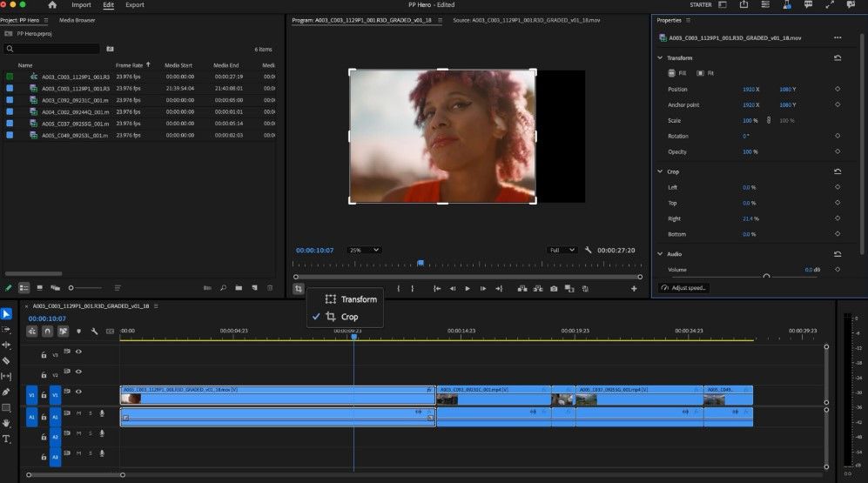Open the Quick Export share icon
The height and width of the screenshot is (483, 868).
coord(744,4)
